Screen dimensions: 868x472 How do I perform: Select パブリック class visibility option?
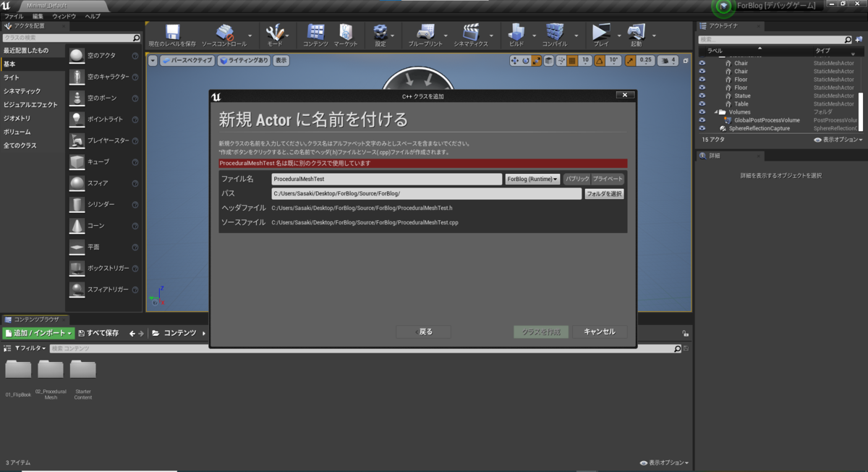pyautogui.click(x=576, y=179)
